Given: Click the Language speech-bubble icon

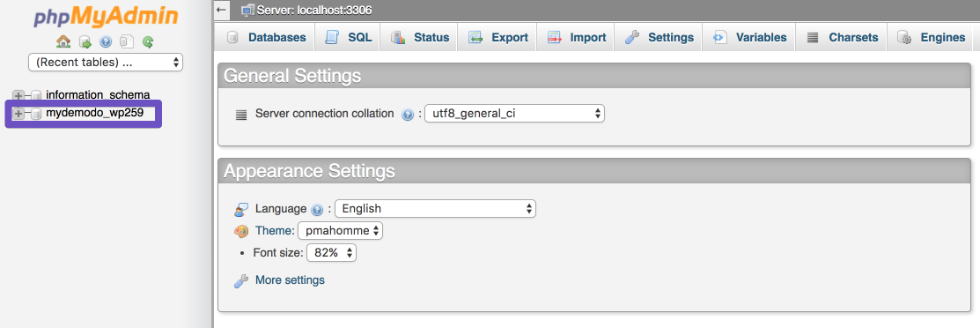Looking at the screenshot, I should tap(241, 209).
